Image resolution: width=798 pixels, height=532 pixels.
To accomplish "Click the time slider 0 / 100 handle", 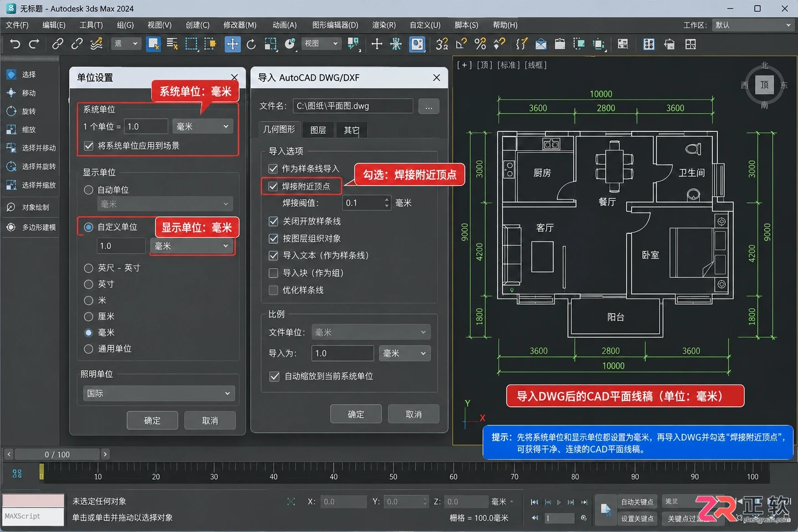I will click(57, 454).
